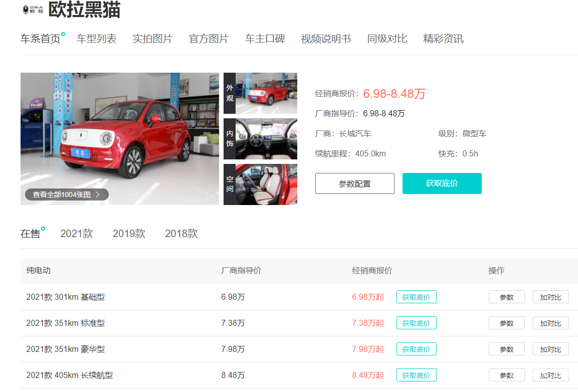View 参数 for 351km 标准型
578x392 pixels.
[506, 323]
